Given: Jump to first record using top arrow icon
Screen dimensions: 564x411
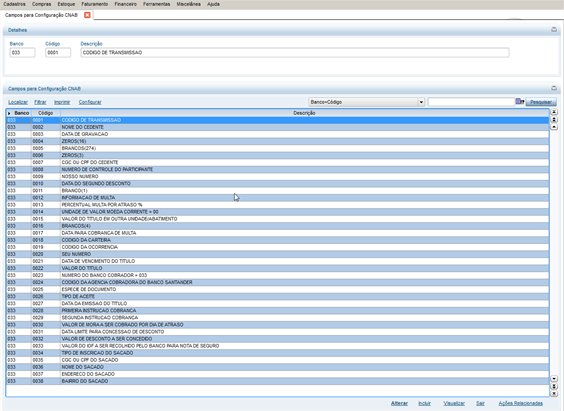Looking at the screenshot, I should point(554,112).
